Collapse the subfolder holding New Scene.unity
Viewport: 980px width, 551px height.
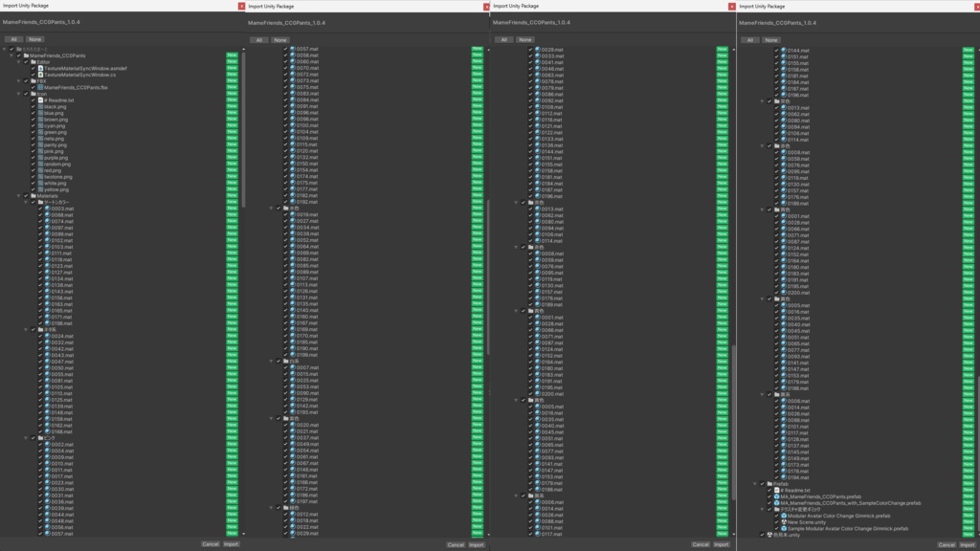point(762,509)
